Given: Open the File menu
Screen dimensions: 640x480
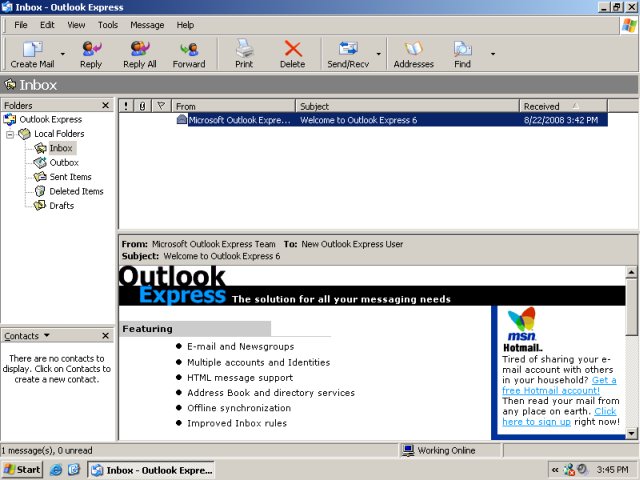Looking at the screenshot, I should tap(21, 25).
